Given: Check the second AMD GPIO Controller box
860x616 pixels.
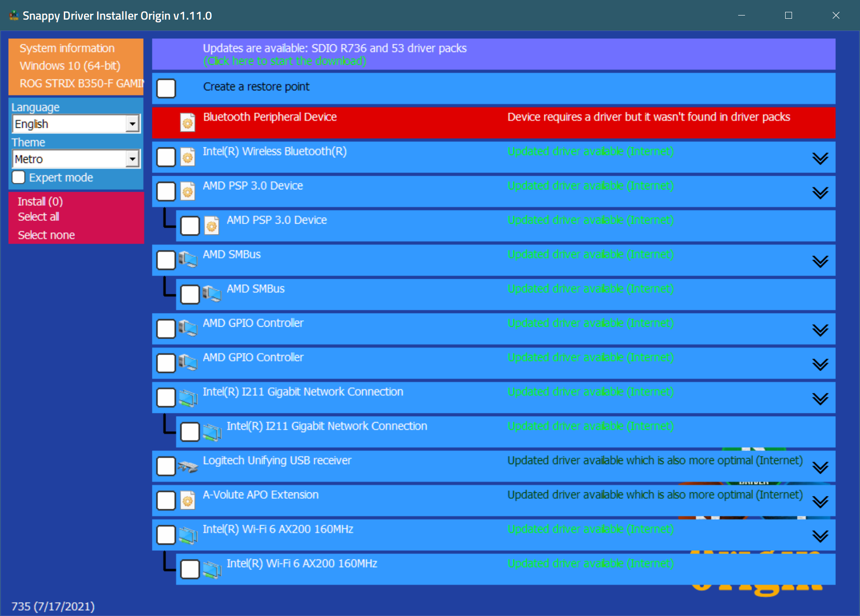Looking at the screenshot, I should click(166, 363).
